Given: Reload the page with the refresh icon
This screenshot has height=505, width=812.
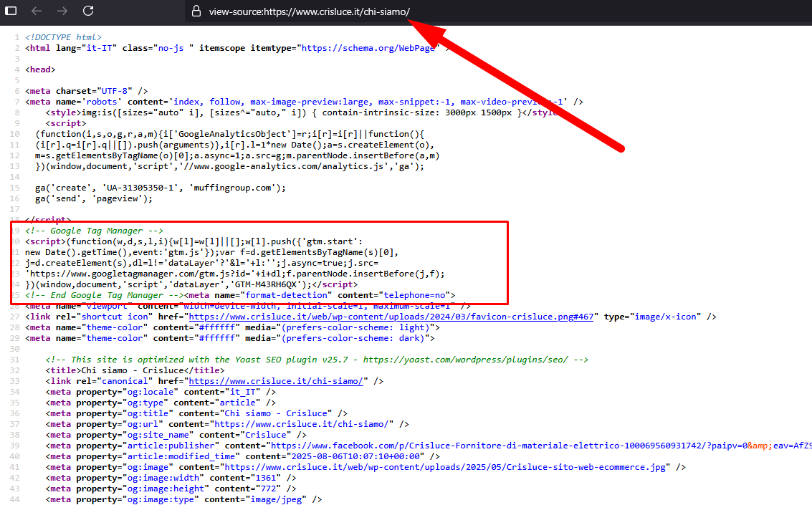Looking at the screenshot, I should [x=89, y=11].
